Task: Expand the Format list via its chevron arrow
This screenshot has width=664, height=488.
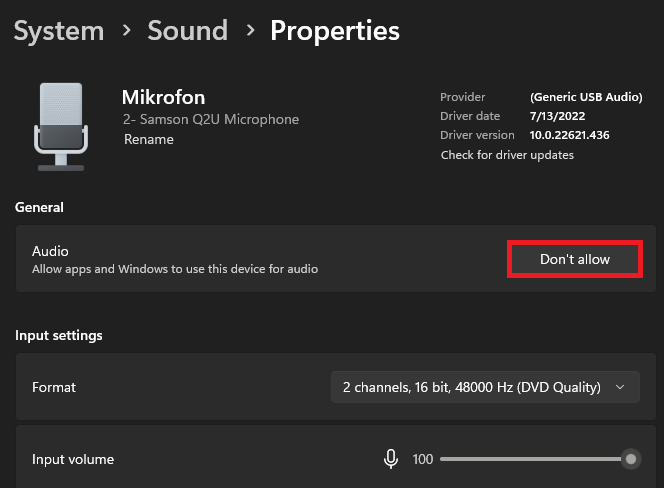Action: 621,387
